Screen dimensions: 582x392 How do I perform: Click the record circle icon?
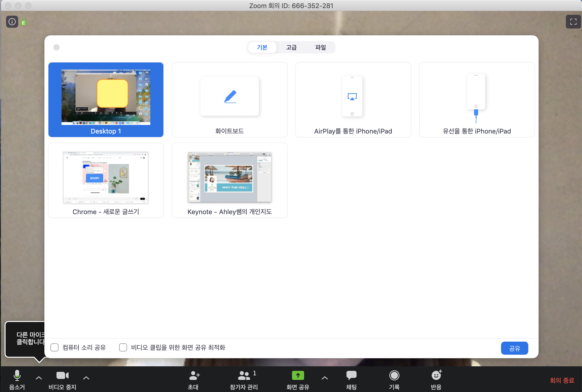394,375
